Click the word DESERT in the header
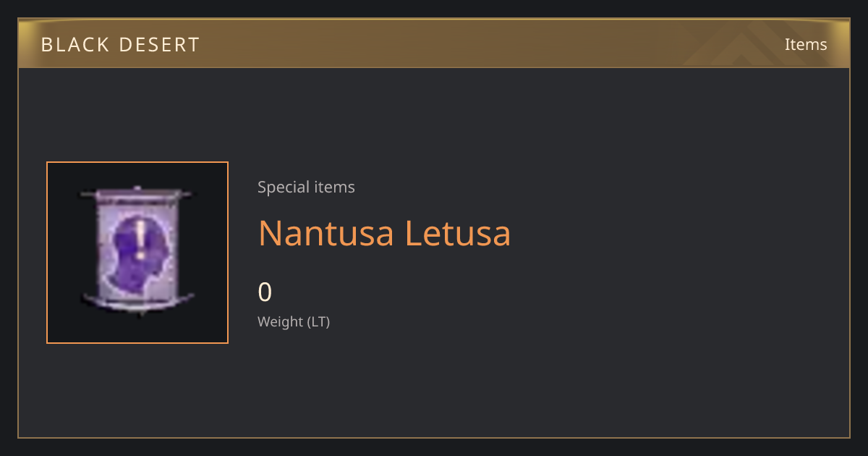 pyautogui.click(x=161, y=45)
